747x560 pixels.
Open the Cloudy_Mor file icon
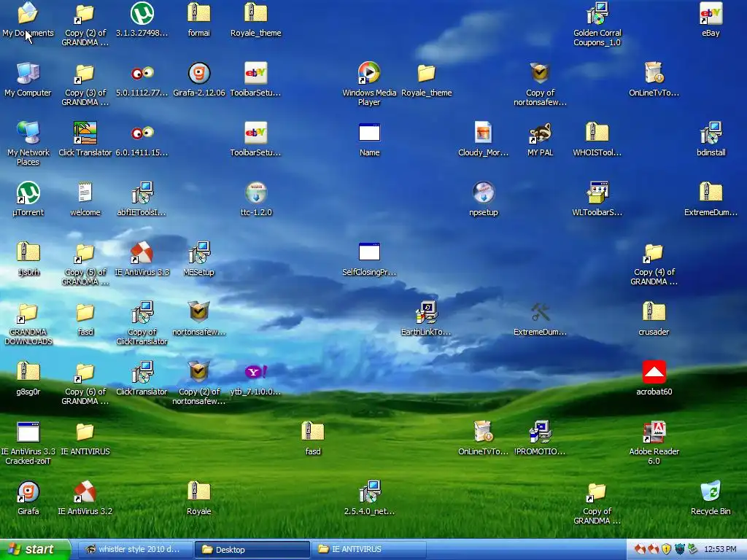coord(483,139)
